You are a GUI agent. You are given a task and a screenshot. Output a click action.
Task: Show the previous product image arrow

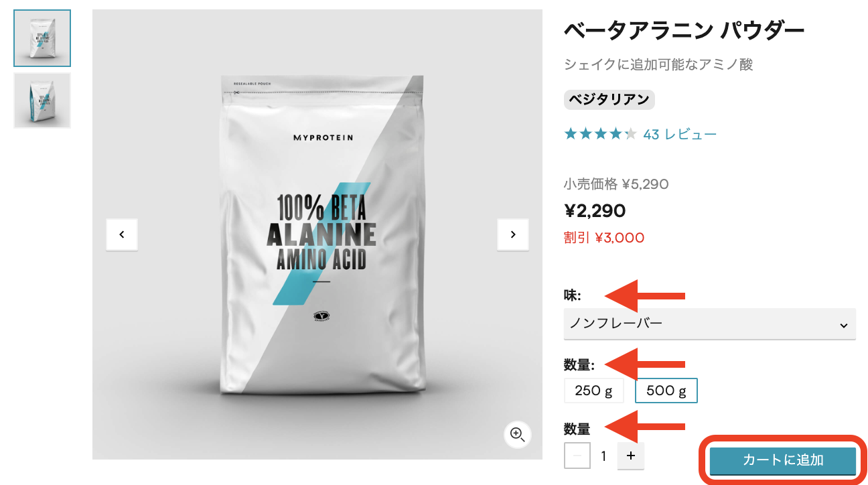pyautogui.click(x=122, y=234)
